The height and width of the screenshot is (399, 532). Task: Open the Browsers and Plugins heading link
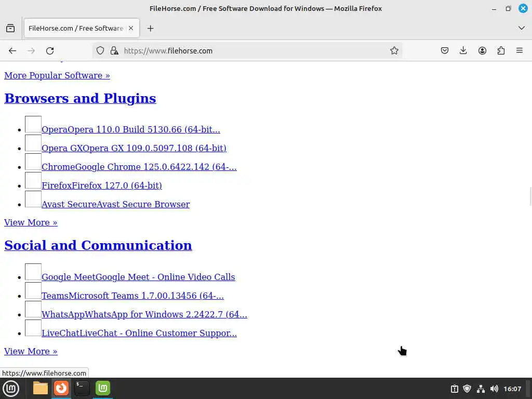(80, 98)
